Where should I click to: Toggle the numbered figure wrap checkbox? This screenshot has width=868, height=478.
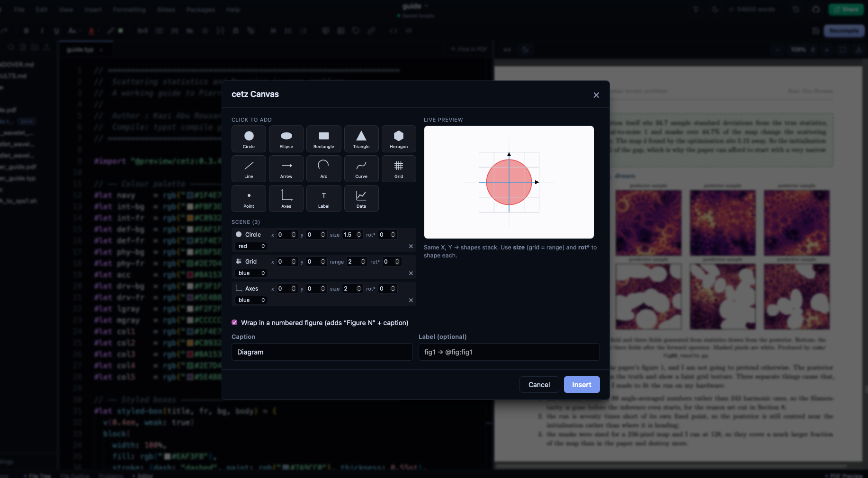[234, 322]
